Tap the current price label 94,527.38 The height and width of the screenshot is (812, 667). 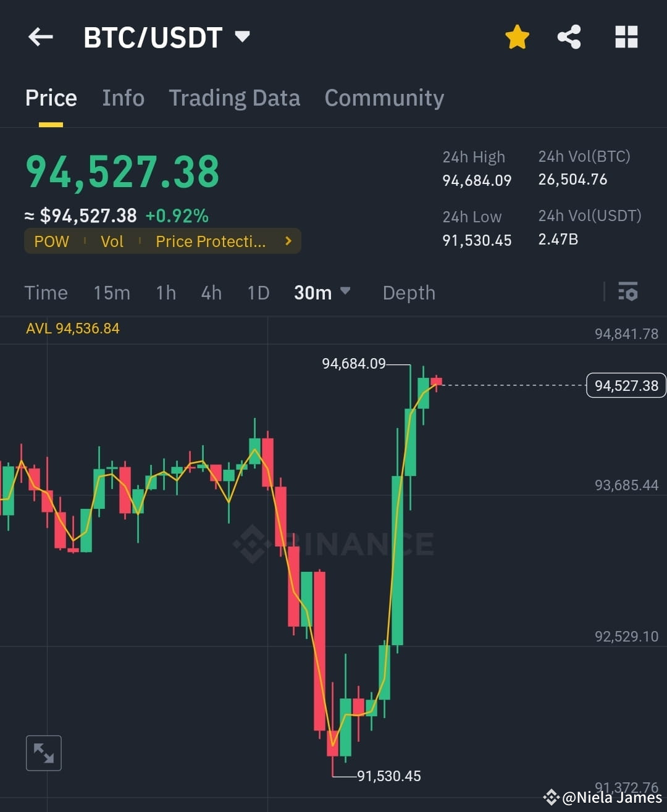pos(626,385)
